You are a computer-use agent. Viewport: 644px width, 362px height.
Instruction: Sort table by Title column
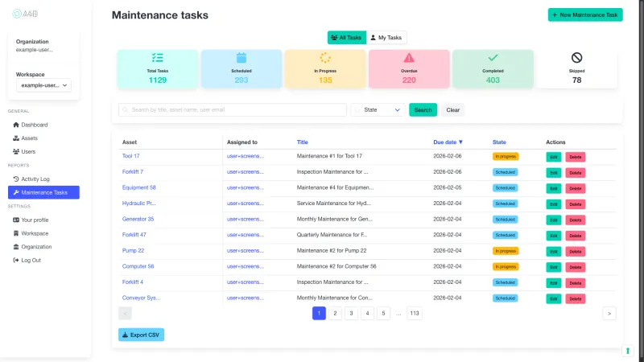tap(303, 142)
